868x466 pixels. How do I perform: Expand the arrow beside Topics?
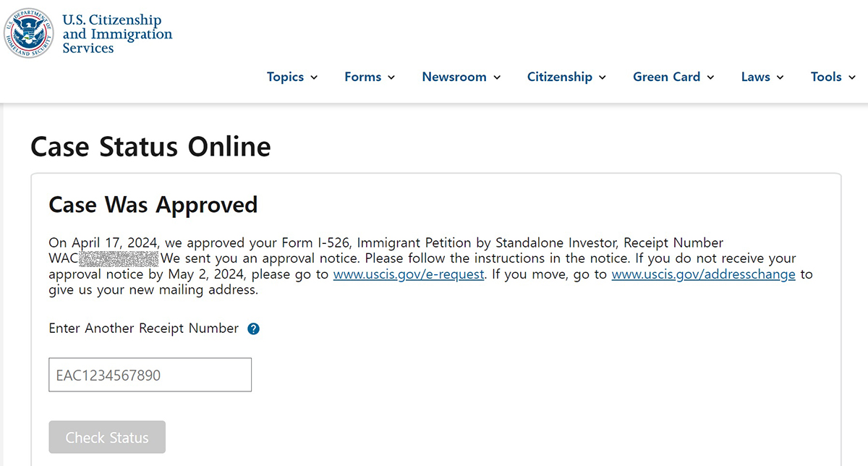click(314, 77)
